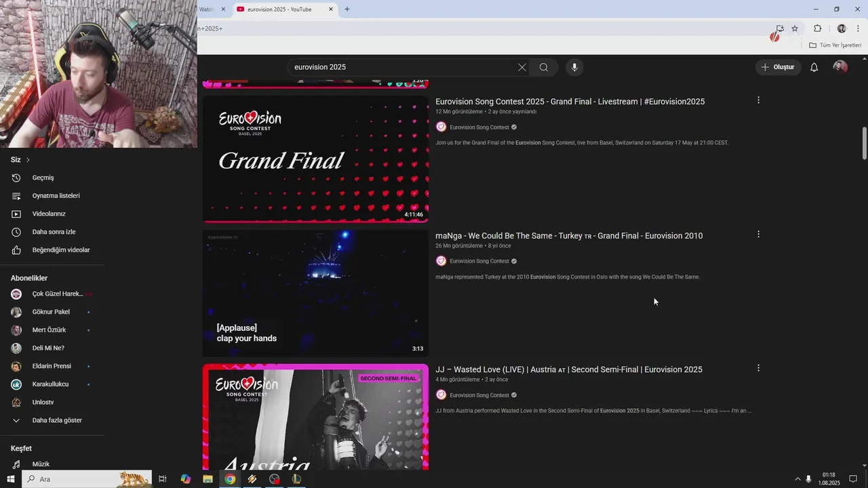Click the page vertical scrollbar

(865, 143)
